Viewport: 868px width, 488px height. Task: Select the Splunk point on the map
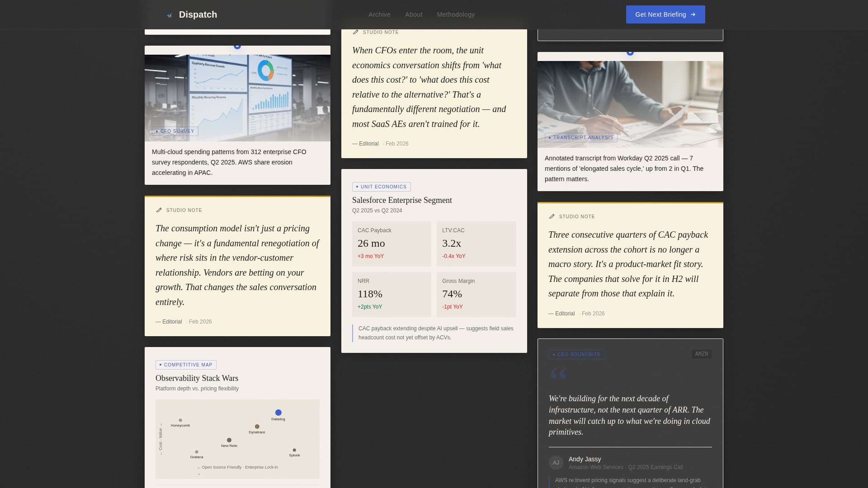pyautogui.click(x=294, y=450)
